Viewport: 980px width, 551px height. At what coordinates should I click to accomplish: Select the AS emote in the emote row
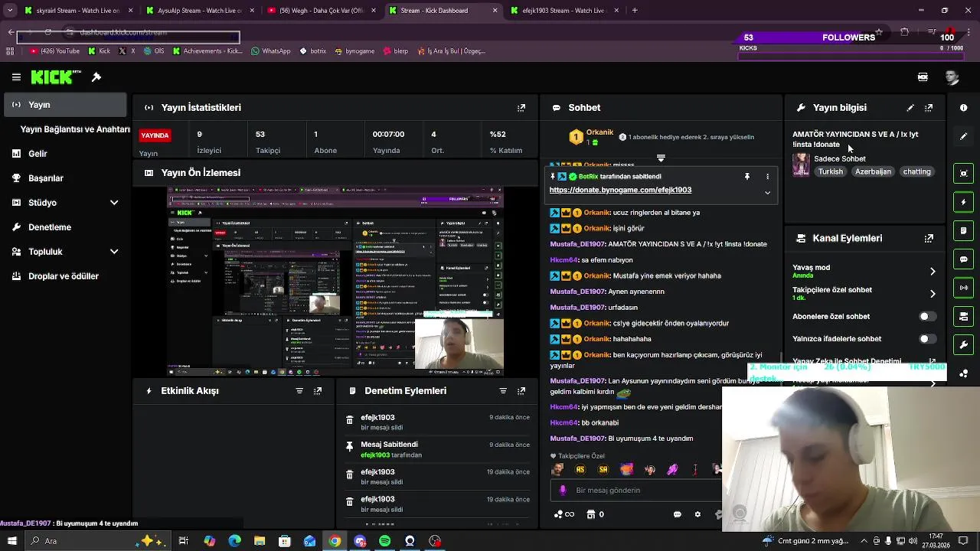coord(580,470)
